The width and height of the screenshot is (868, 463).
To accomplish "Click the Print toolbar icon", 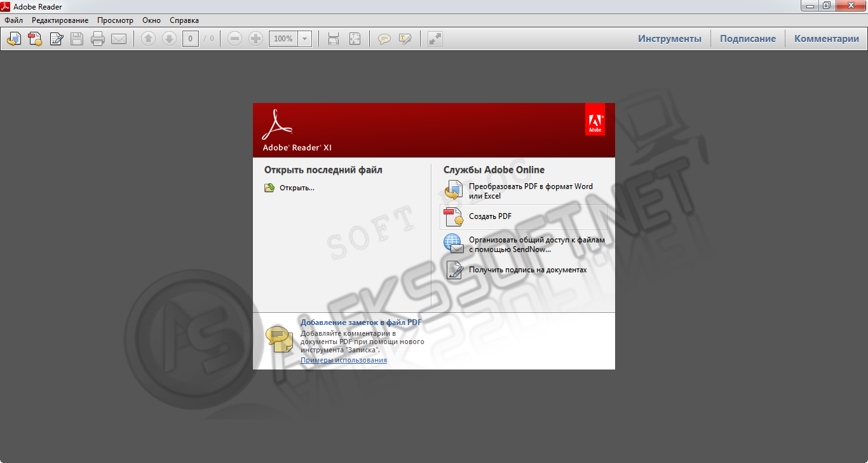I will pos(97,39).
